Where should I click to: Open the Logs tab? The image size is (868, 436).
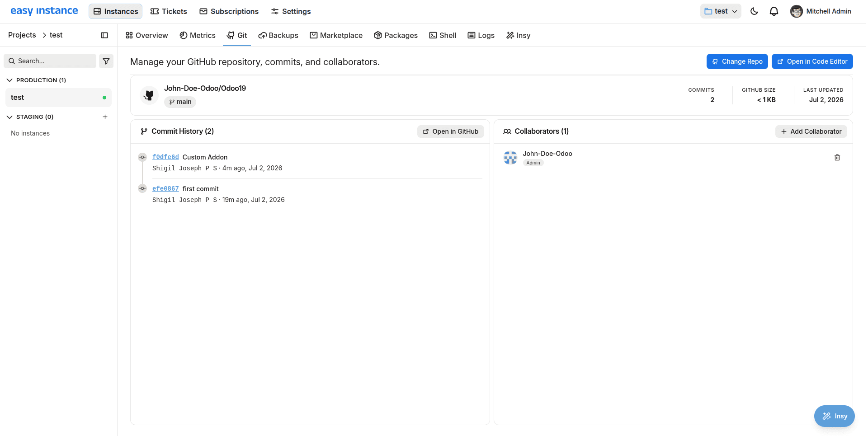pos(481,35)
